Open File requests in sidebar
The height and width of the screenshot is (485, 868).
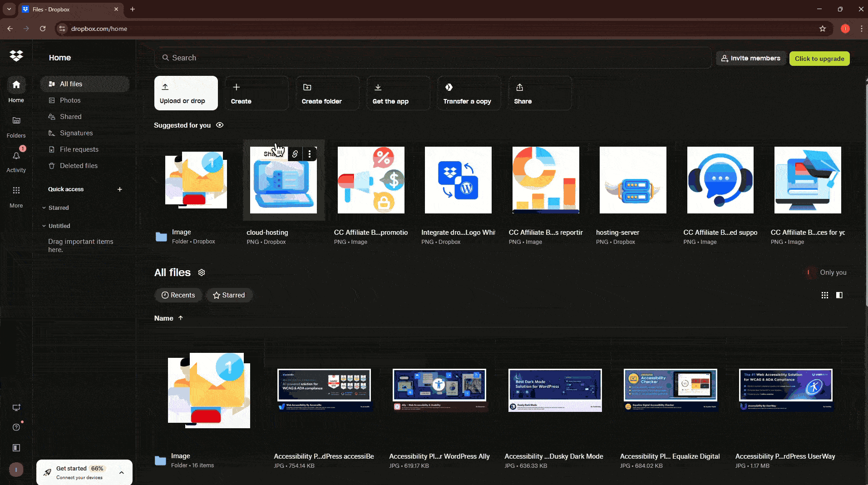point(85,149)
